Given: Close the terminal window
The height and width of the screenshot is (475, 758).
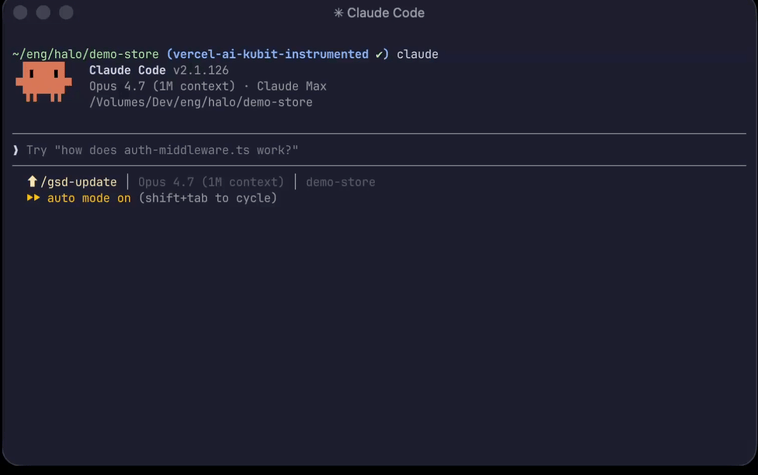Looking at the screenshot, I should (x=20, y=13).
